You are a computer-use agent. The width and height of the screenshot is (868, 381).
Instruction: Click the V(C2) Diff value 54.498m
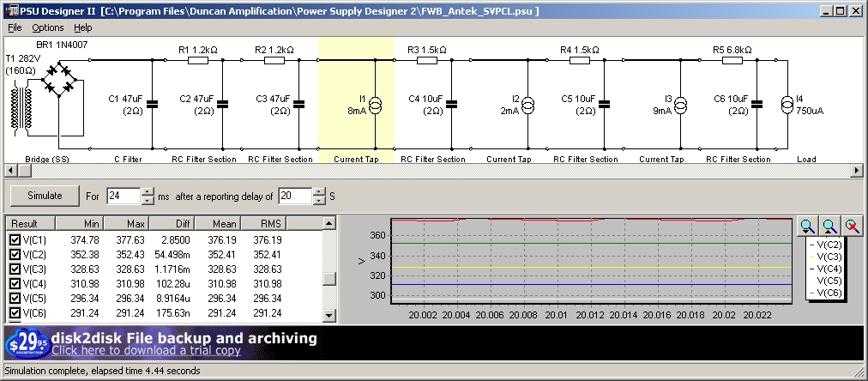click(x=172, y=255)
